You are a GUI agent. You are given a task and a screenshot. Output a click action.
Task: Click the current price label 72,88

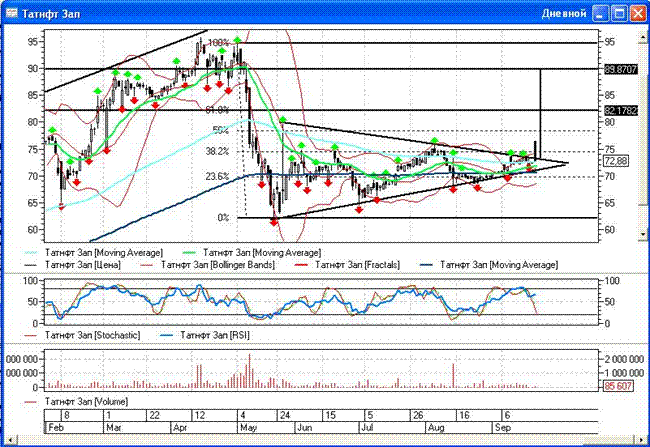(x=616, y=161)
